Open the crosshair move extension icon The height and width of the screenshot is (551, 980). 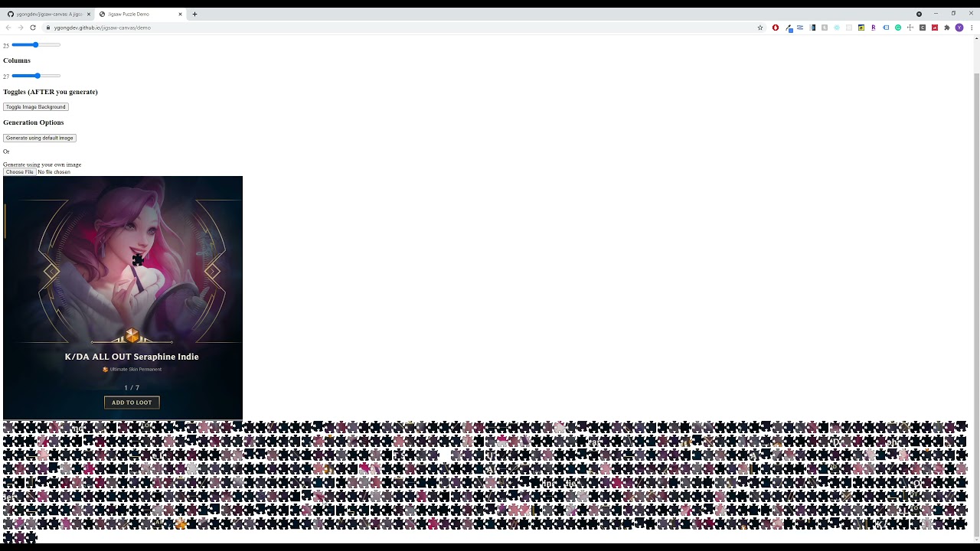(910, 28)
